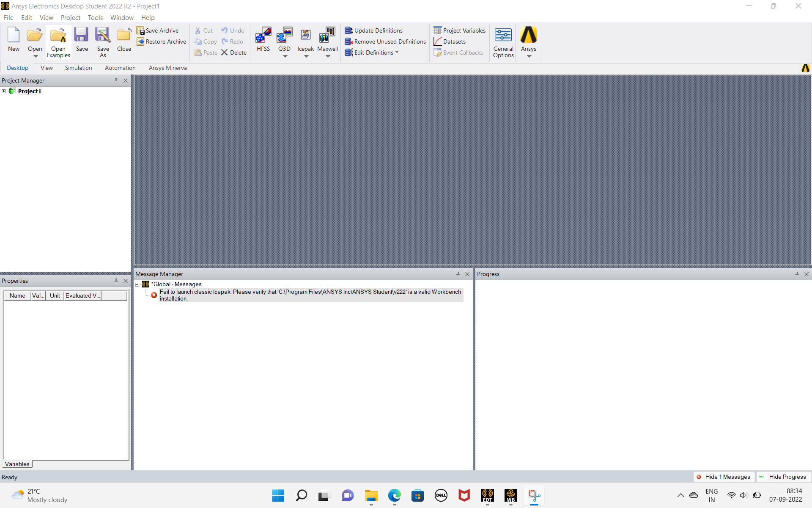Click Restore Archive
The width and height of the screenshot is (812, 508).
tap(161, 41)
